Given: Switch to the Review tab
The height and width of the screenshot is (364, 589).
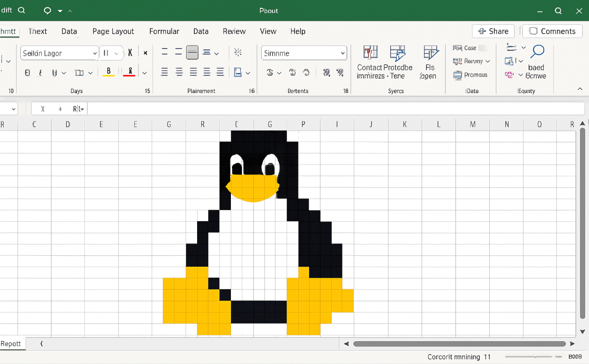Looking at the screenshot, I should [x=234, y=31].
